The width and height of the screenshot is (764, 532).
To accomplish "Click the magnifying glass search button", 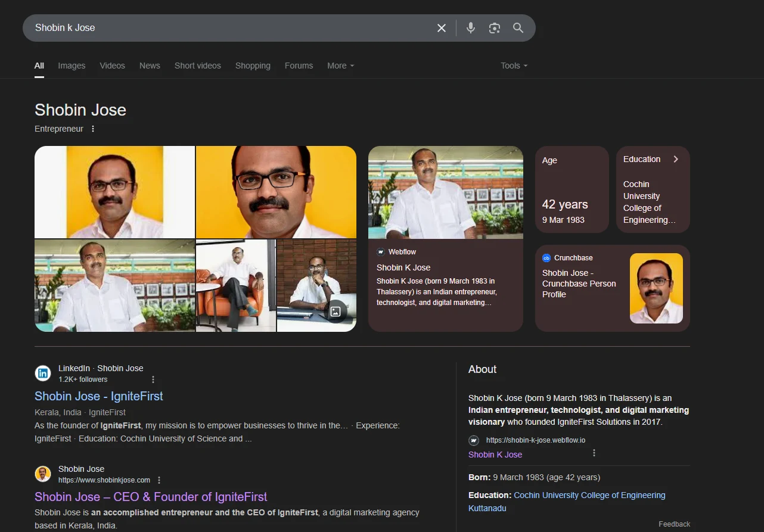I will [x=518, y=28].
